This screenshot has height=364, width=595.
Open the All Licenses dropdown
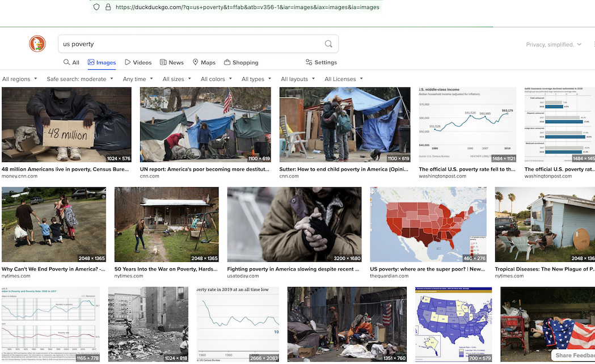click(x=344, y=79)
